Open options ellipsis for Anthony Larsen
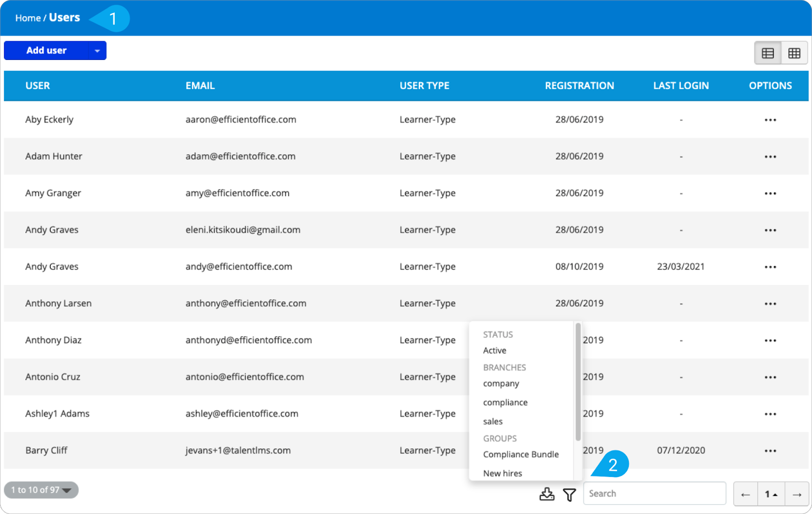The image size is (812, 514). (770, 304)
